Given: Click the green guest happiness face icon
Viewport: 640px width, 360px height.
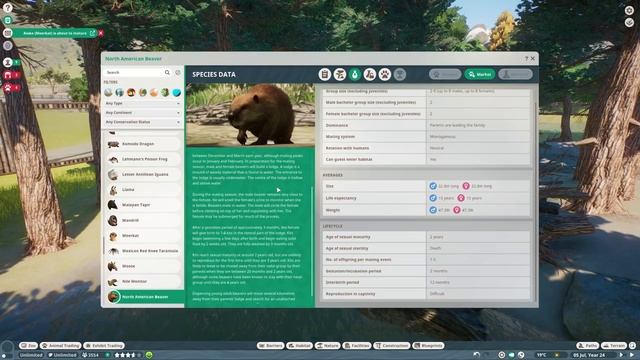Looking at the screenshot, I should point(149,355).
